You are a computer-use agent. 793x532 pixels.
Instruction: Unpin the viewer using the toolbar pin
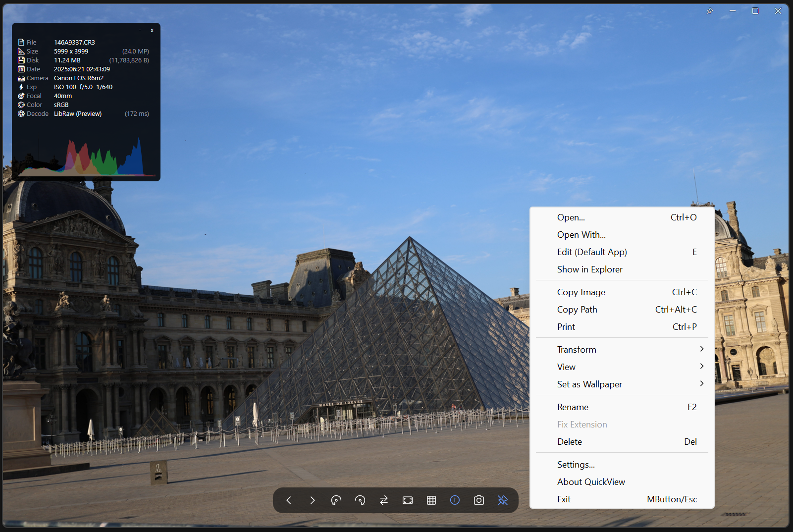502,500
